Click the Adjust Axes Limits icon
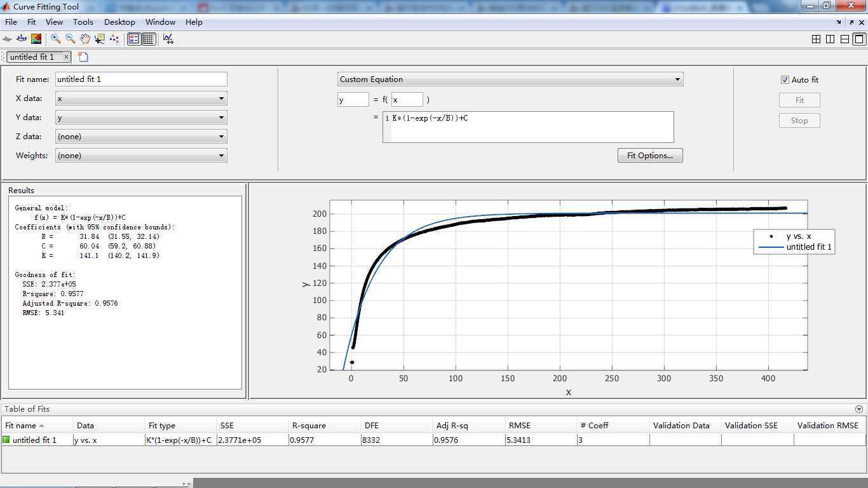This screenshot has width=868, height=488. point(168,39)
